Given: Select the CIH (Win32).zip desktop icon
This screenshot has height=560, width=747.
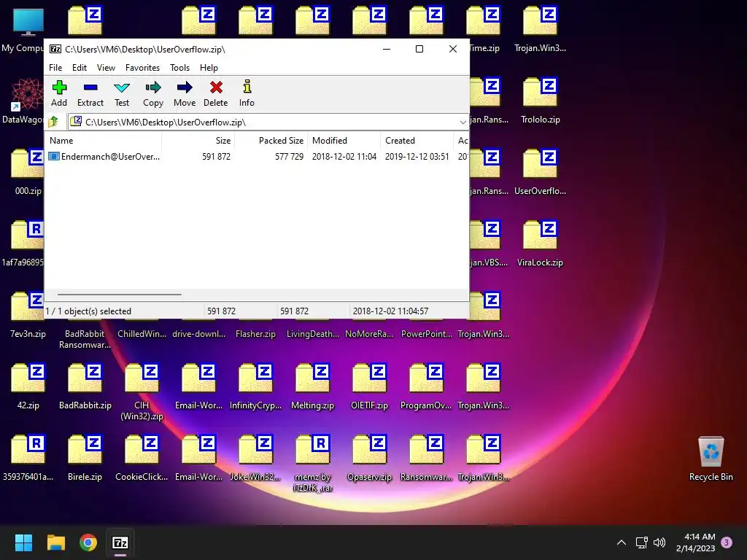Looking at the screenshot, I should click(142, 392).
